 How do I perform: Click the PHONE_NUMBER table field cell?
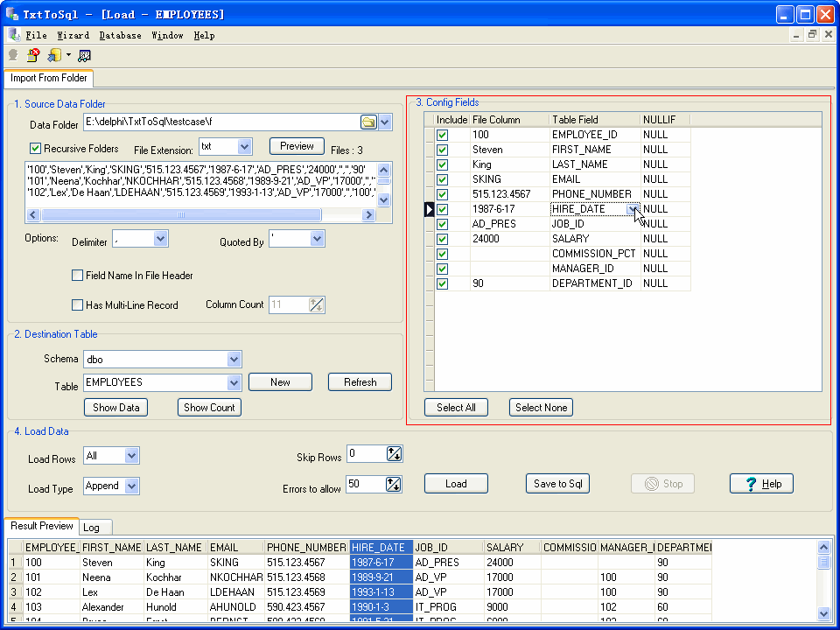595,194
